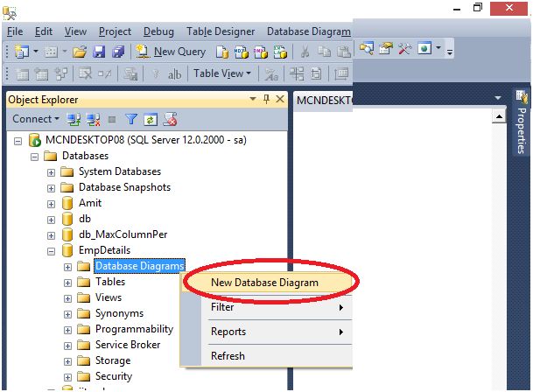Screen dimensions: 533x392
Task: Open the Object Explorer window position dropdown arrow
Action: pos(253,99)
